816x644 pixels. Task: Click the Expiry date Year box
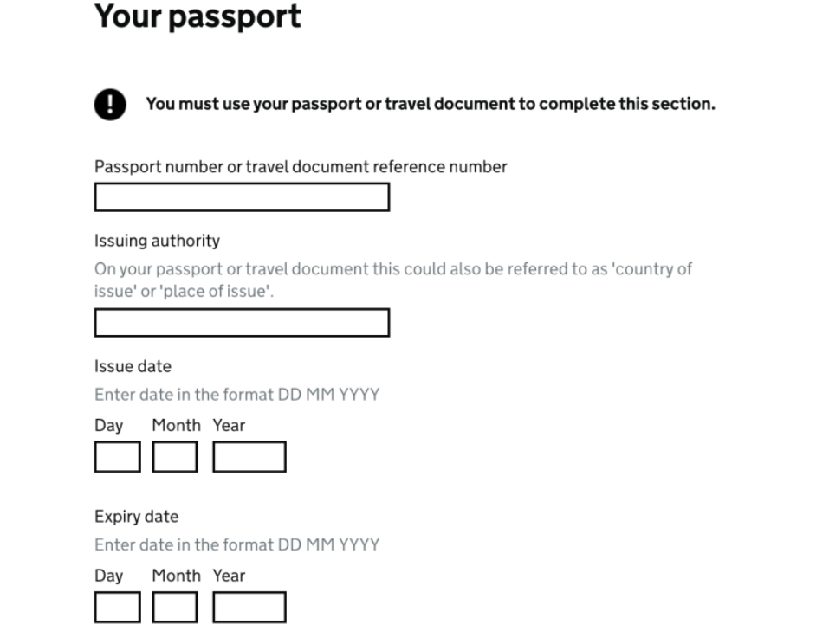pos(249,607)
